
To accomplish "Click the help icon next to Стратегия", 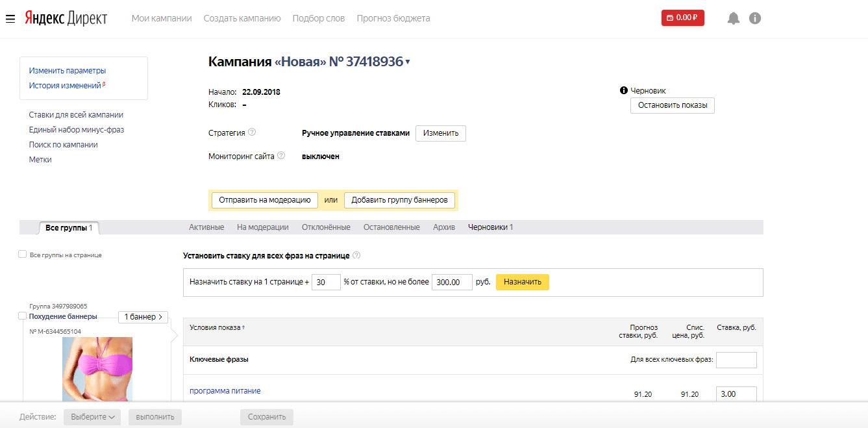I will (252, 132).
